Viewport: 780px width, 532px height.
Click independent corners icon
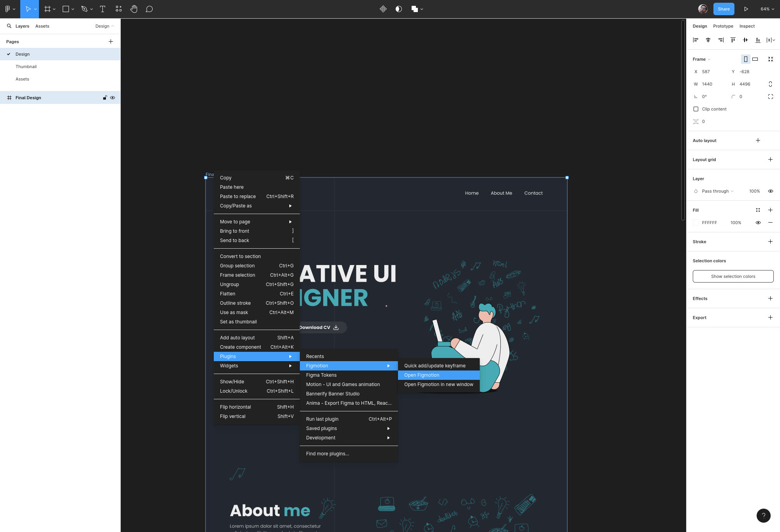[771, 97]
